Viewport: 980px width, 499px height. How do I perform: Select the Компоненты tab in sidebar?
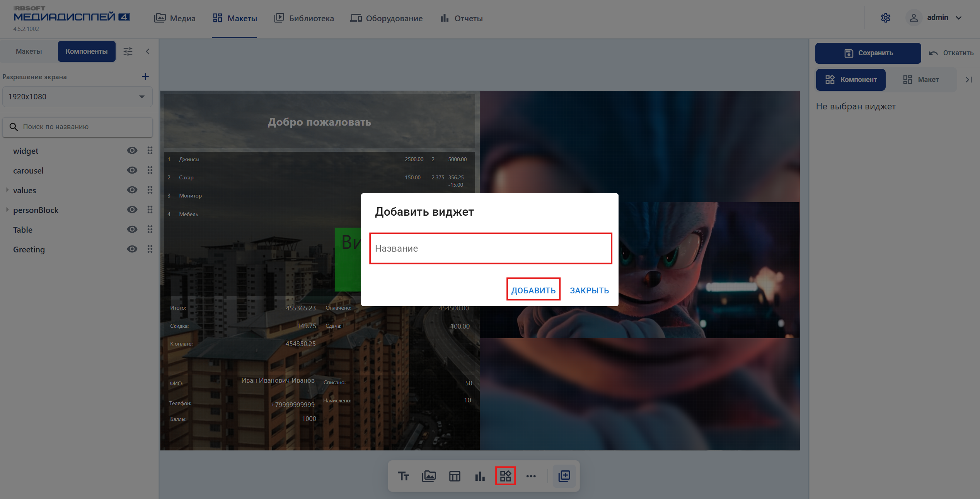pos(87,51)
